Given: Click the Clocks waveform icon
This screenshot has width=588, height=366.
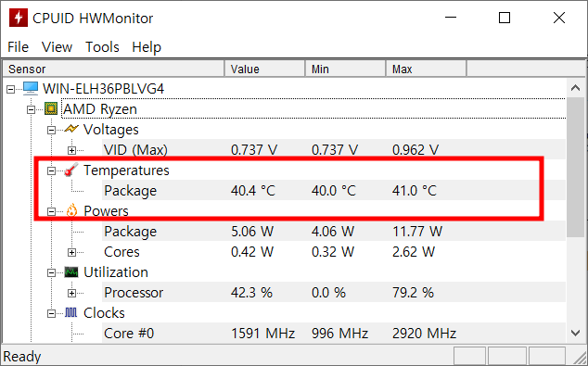Looking at the screenshot, I should click(x=71, y=313).
